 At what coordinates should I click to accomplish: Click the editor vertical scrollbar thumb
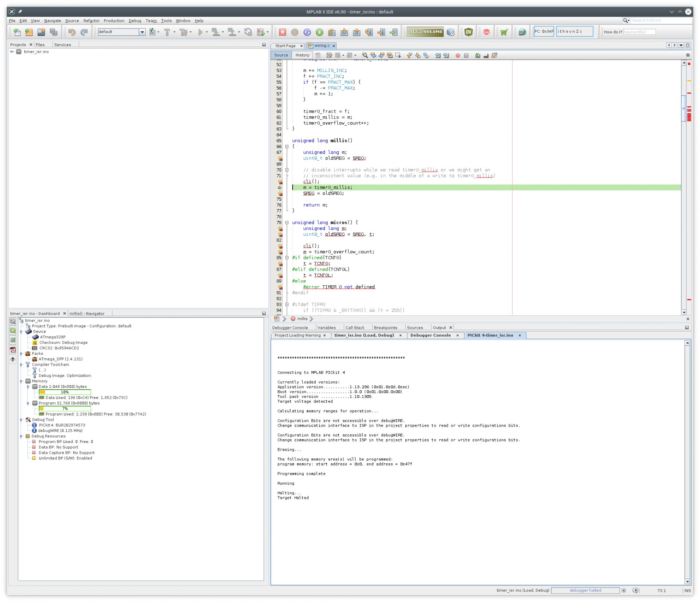[684, 108]
